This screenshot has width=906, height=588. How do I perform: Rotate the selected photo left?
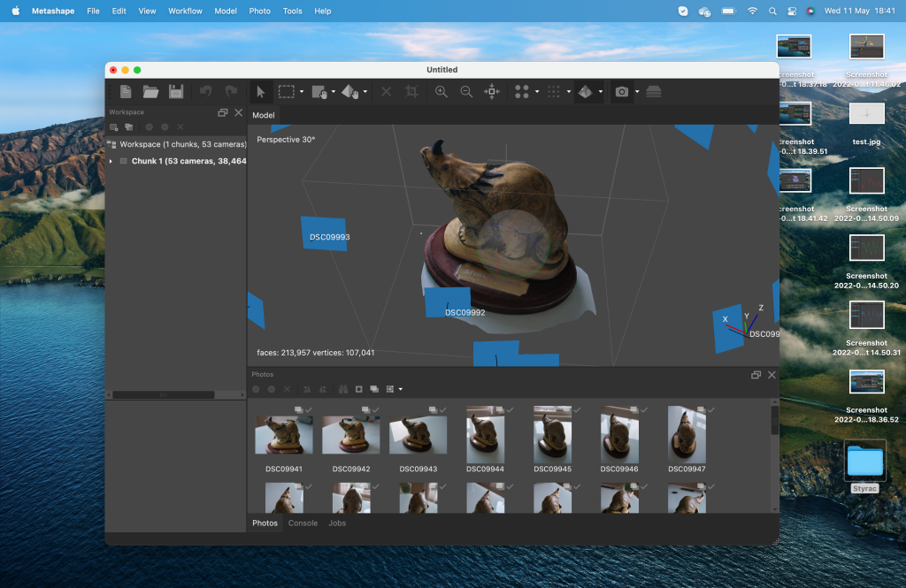coord(307,388)
